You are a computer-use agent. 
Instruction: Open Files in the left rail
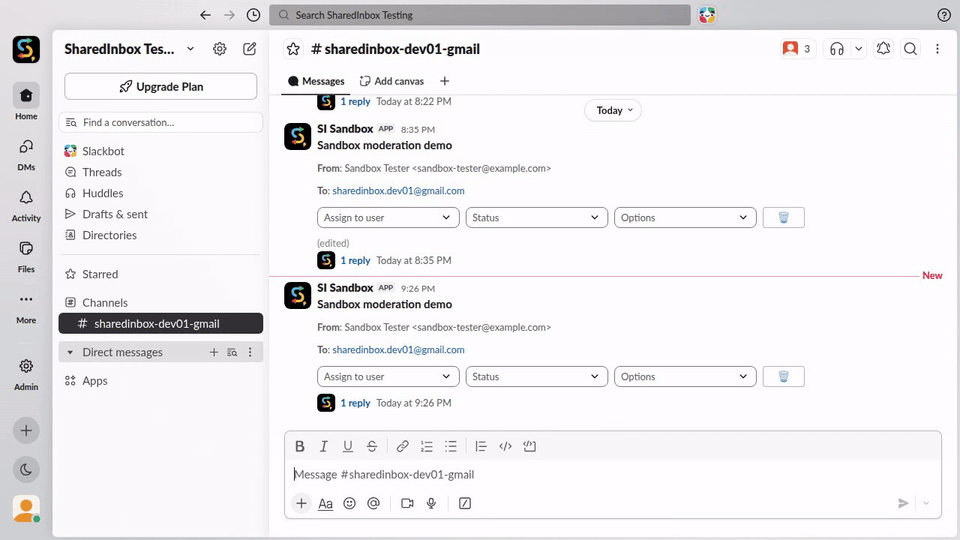pos(26,257)
